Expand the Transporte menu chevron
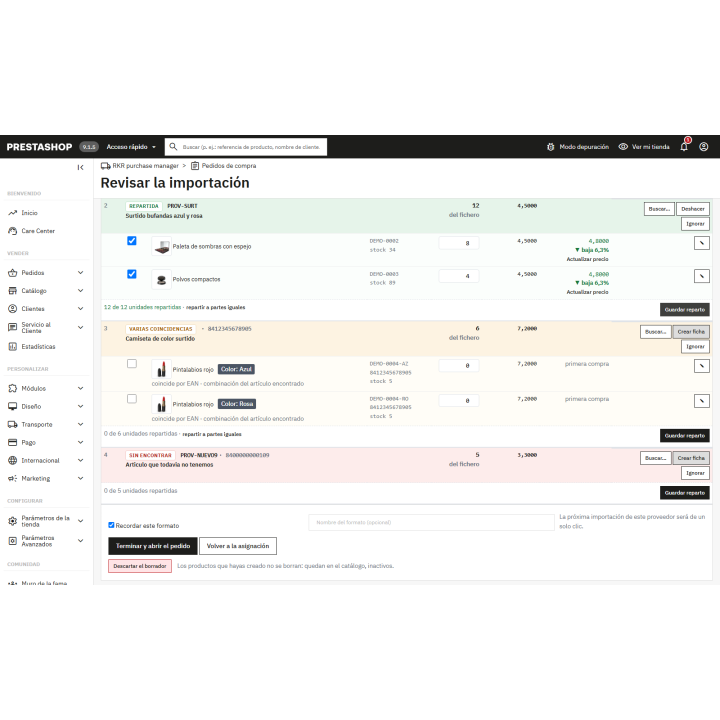Viewport: 720px width, 720px height. [80, 424]
